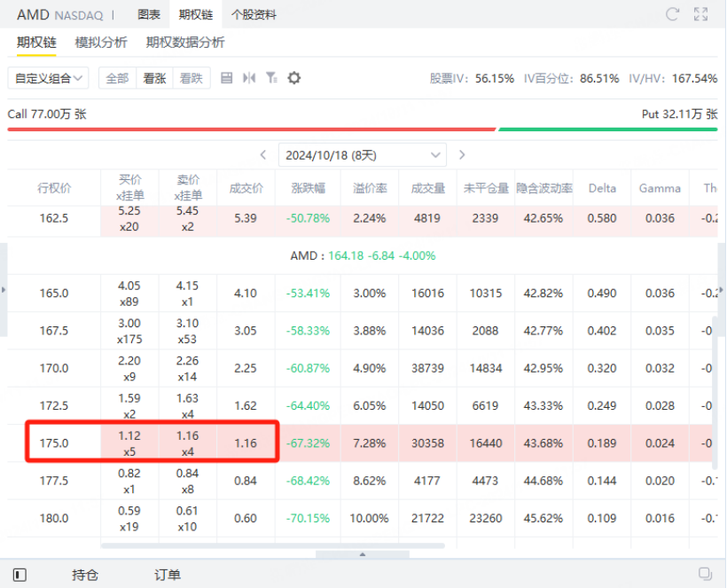Screen dimensions: 727x588
Task: Select 全部 to show all options
Action: pyautogui.click(x=117, y=78)
